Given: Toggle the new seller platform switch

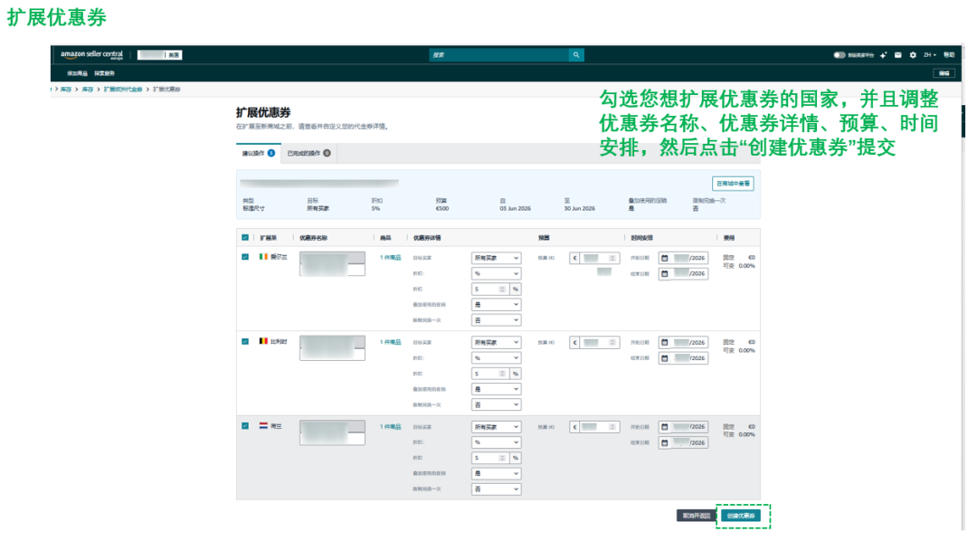Looking at the screenshot, I should point(839,55).
